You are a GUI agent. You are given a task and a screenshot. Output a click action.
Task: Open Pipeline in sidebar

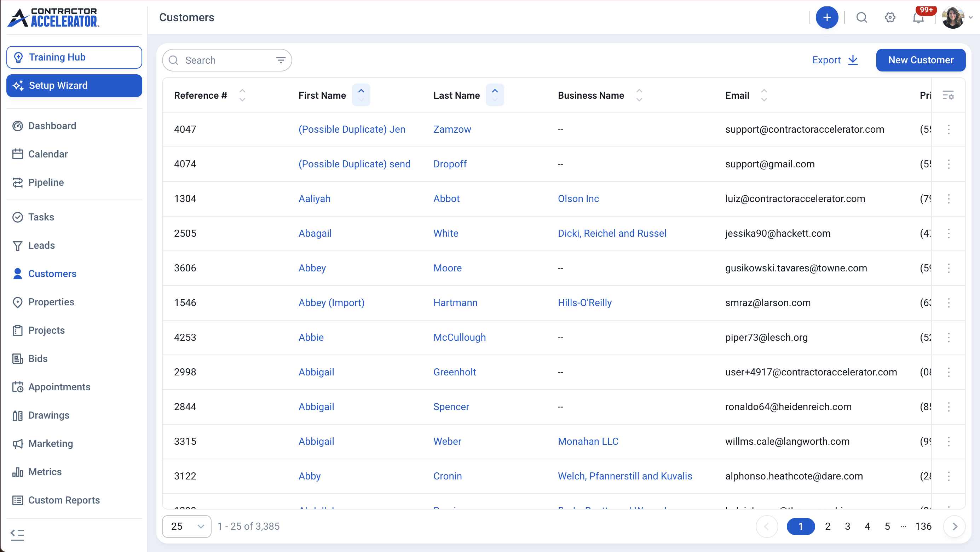pyautogui.click(x=46, y=182)
